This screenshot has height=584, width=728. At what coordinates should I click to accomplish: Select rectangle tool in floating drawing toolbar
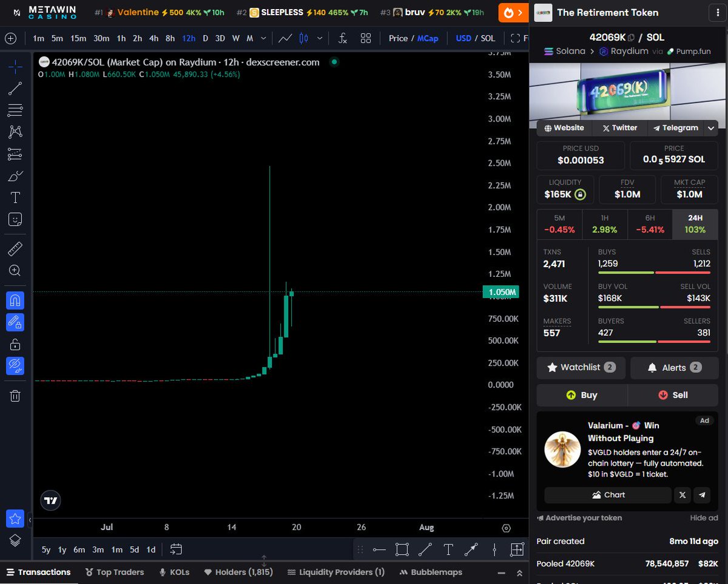[402, 549]
